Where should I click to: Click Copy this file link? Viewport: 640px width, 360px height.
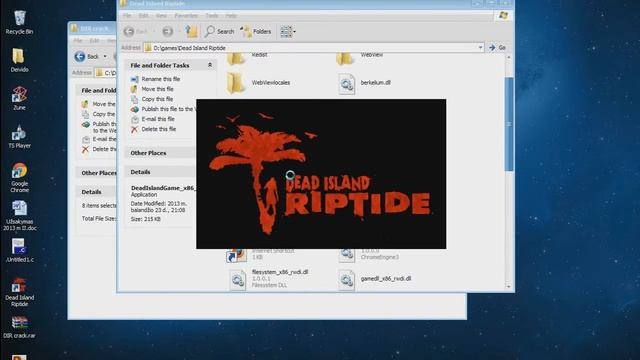coord(157,99)
